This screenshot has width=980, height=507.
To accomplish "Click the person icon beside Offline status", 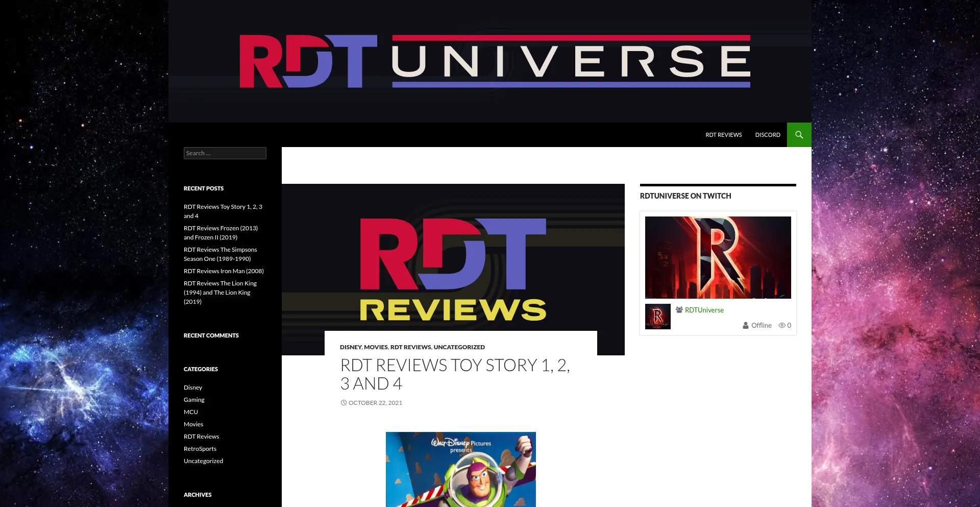I will (746, 325).
